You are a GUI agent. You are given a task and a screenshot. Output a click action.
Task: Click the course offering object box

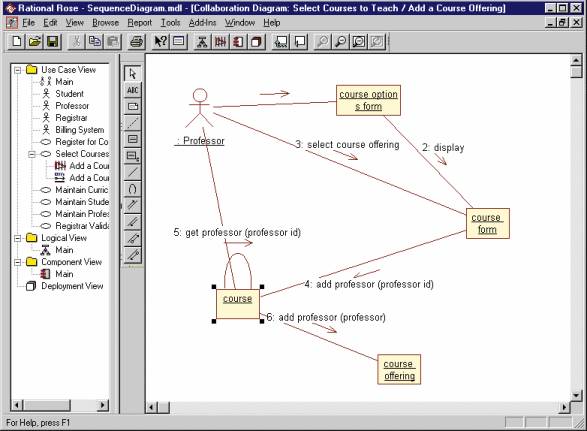(399, 370)
